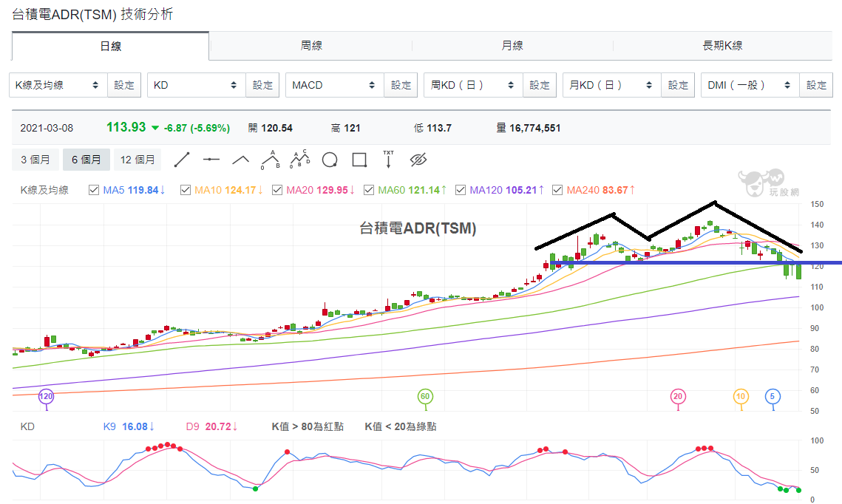Click the MA20 marker circle on chart

(x=678, y=397)
